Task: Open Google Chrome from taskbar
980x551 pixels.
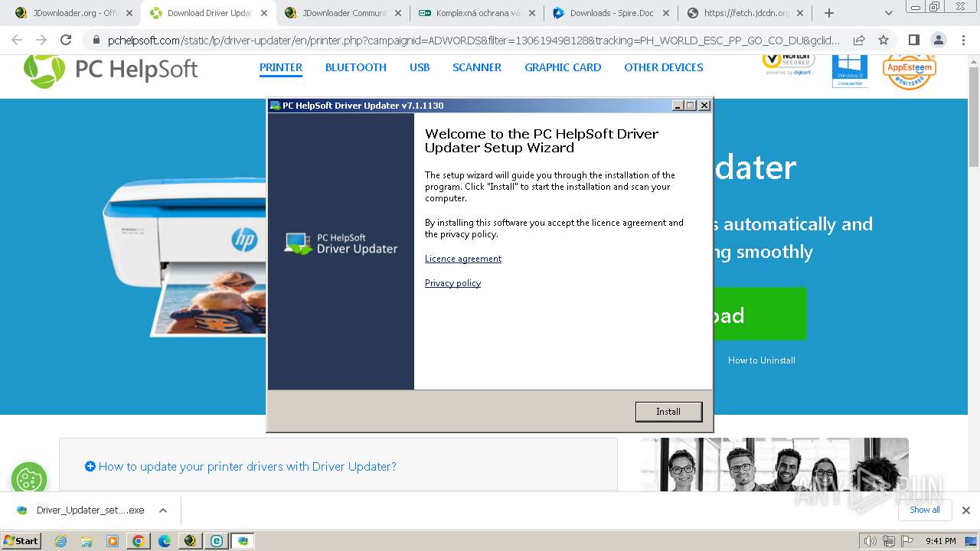Action: coord(139,541)
